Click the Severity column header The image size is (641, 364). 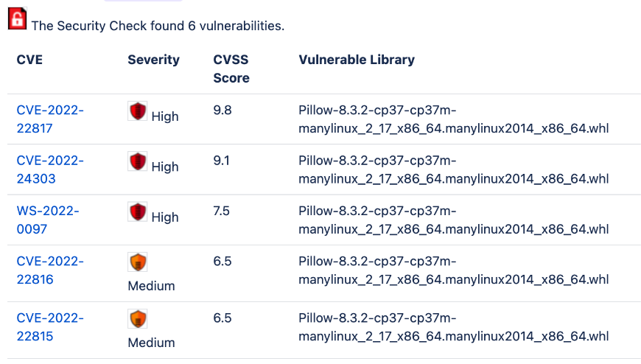point(153,60)
